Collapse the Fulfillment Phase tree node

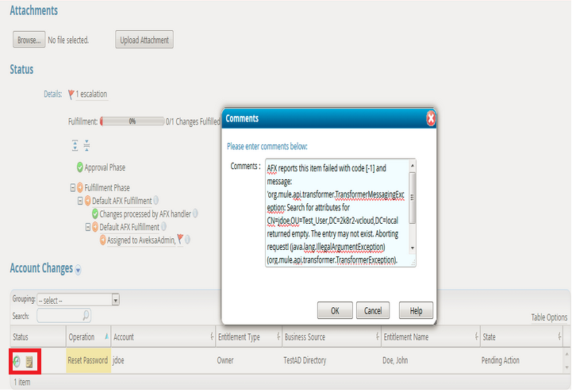[x=72, y=188]
